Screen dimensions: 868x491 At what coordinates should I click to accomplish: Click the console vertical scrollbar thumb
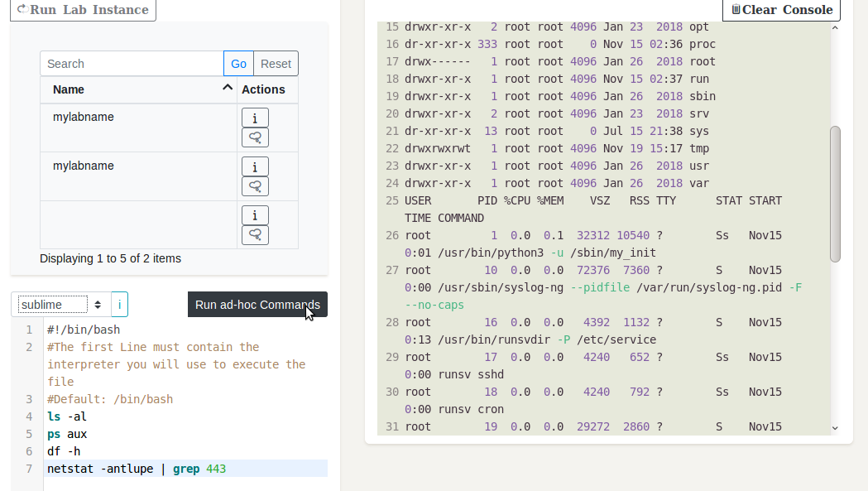tap(836, 194)
